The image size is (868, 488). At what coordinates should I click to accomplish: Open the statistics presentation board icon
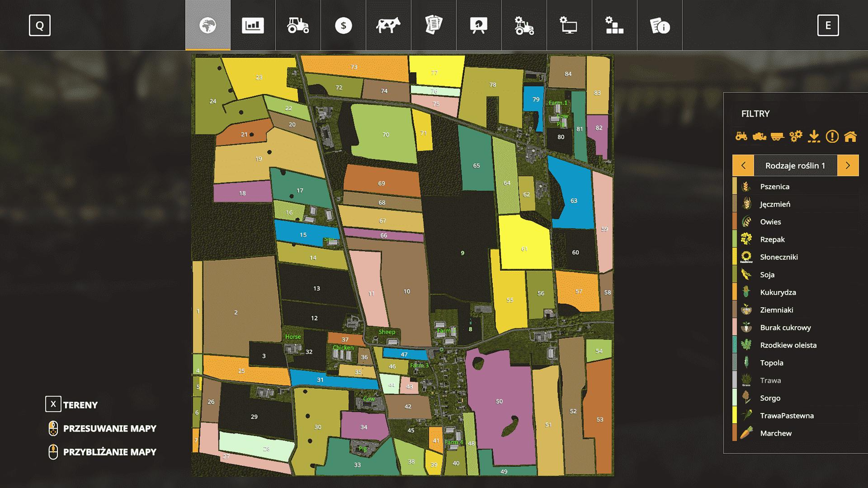point(478,25)
